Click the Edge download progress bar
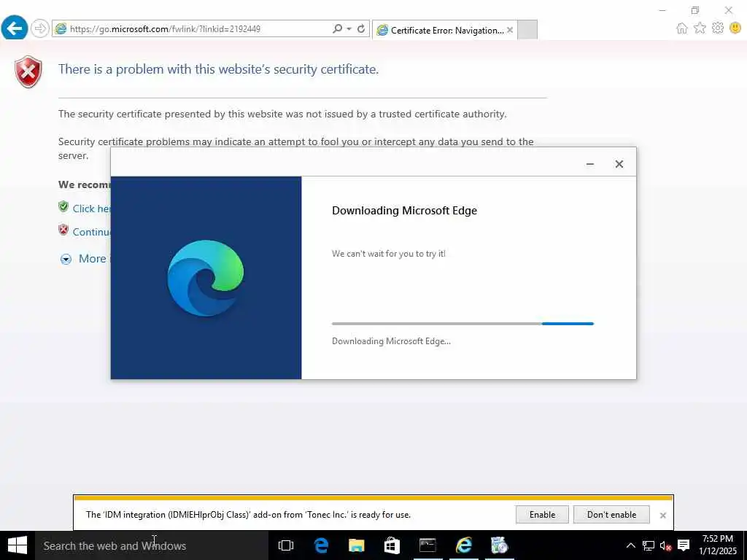 (462, 324)
